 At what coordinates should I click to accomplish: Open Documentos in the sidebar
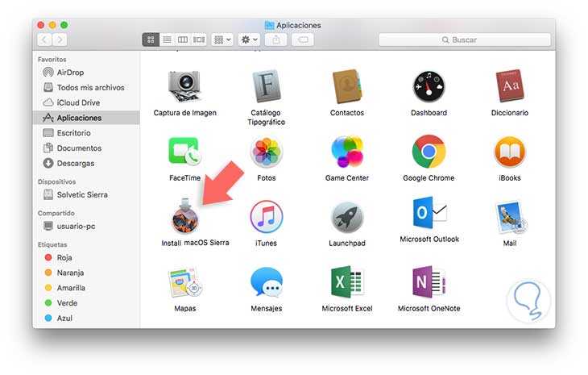point(86,148)
